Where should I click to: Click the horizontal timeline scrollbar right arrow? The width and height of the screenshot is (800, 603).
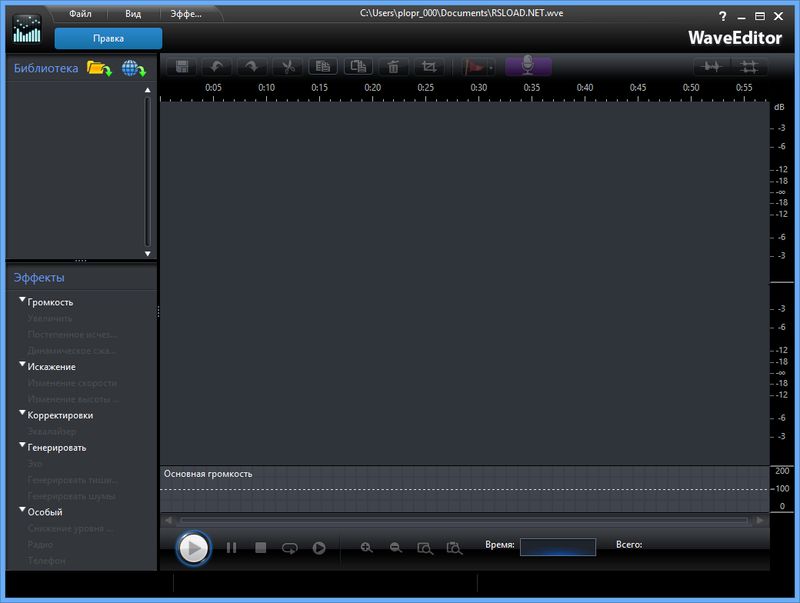click(760, 520)
